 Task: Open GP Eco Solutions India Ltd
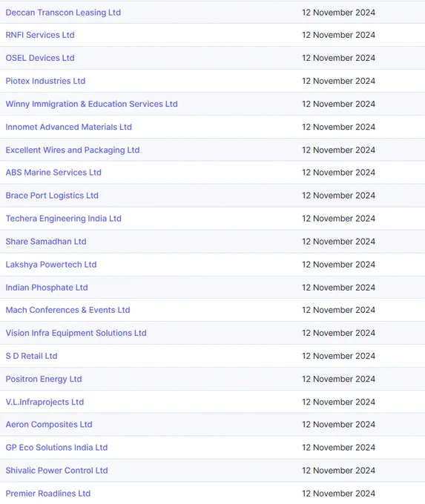pos(56,448)
